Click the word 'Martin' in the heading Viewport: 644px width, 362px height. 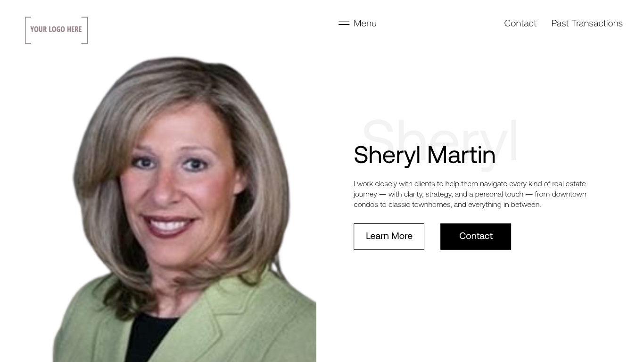tap(461, 155)
